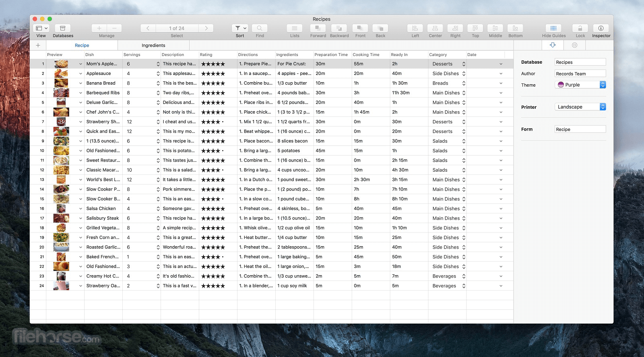
Task: Sort by Dish column header
Action: (103, 54)
